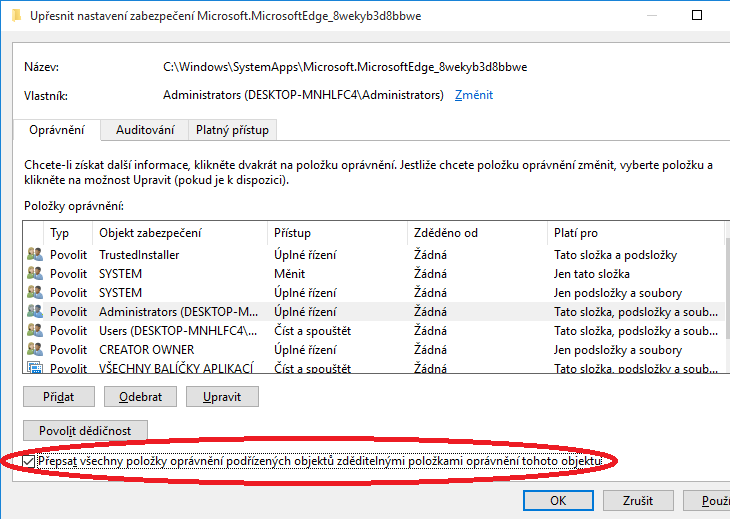Click the folder icon in the title bar
Screen dimensions: 730x519
[16, 15]
